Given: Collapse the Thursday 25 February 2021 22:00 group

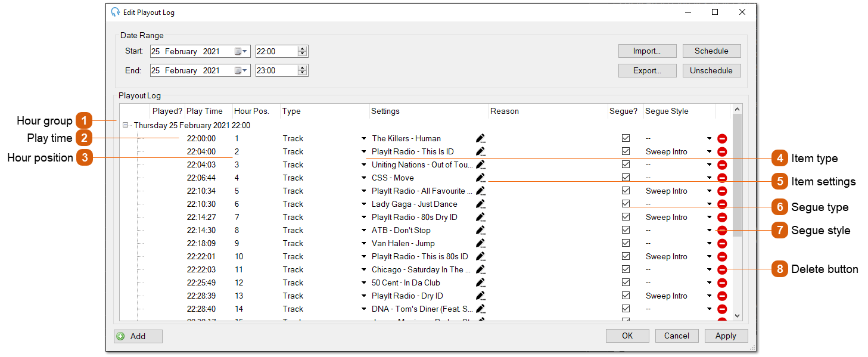Looking at the screenshot, I should 125,125.
